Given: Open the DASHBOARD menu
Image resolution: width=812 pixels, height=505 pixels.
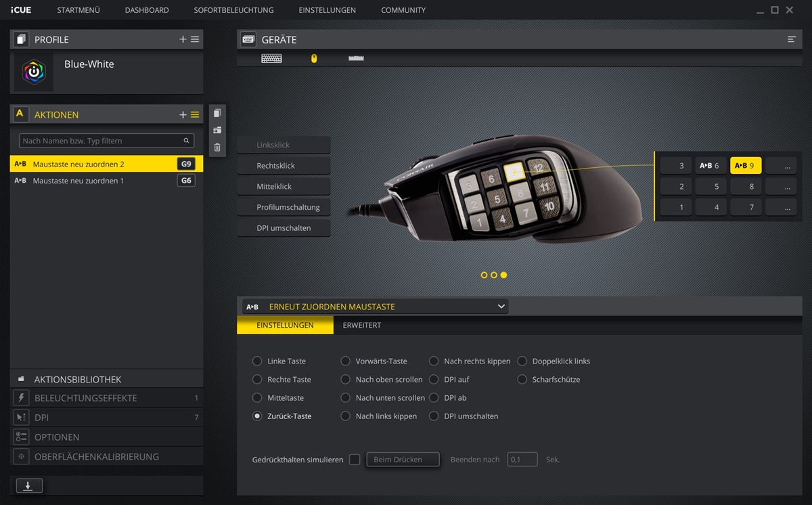Looking at the screenshot, I should tap(147, 10).
